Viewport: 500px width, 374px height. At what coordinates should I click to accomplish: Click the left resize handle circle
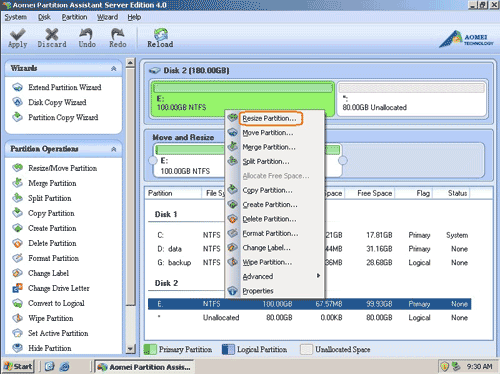(153, 161)
